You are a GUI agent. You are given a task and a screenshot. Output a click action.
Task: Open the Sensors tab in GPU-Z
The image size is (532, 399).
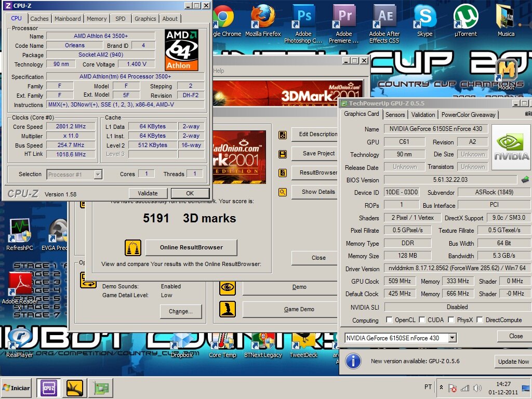[x=395, y=115]
